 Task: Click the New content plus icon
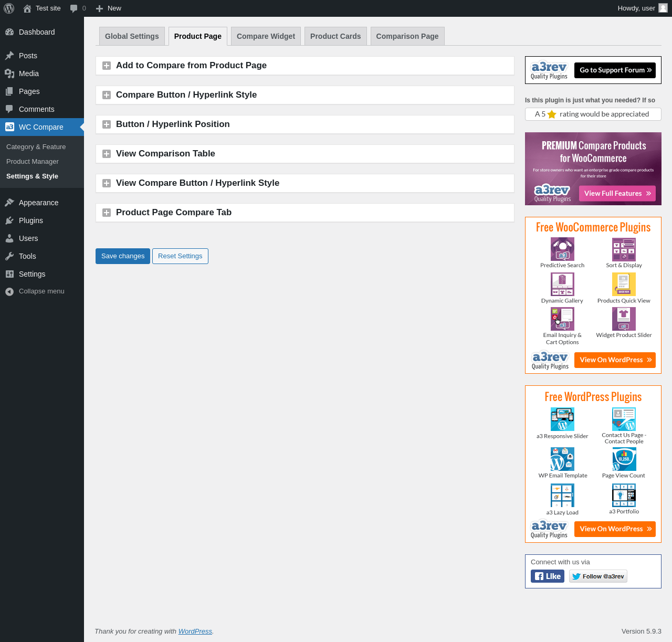click(99, 8)
